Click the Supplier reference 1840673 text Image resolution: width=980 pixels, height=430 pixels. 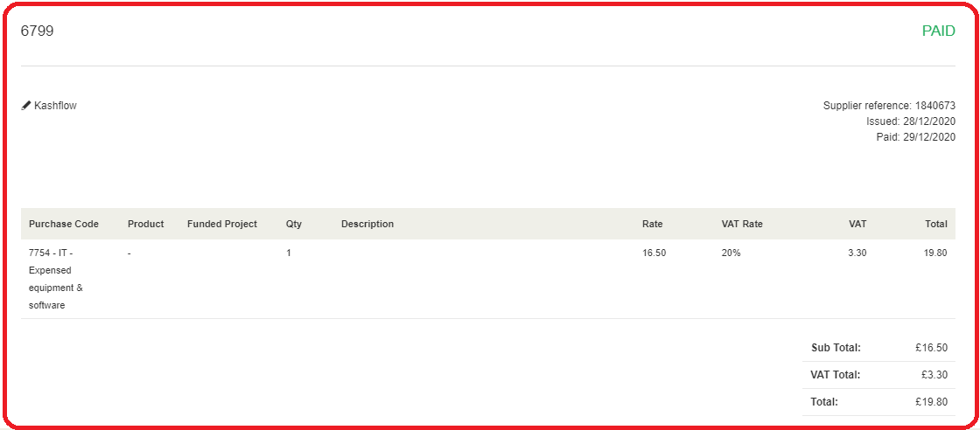(x=889, y=106)
